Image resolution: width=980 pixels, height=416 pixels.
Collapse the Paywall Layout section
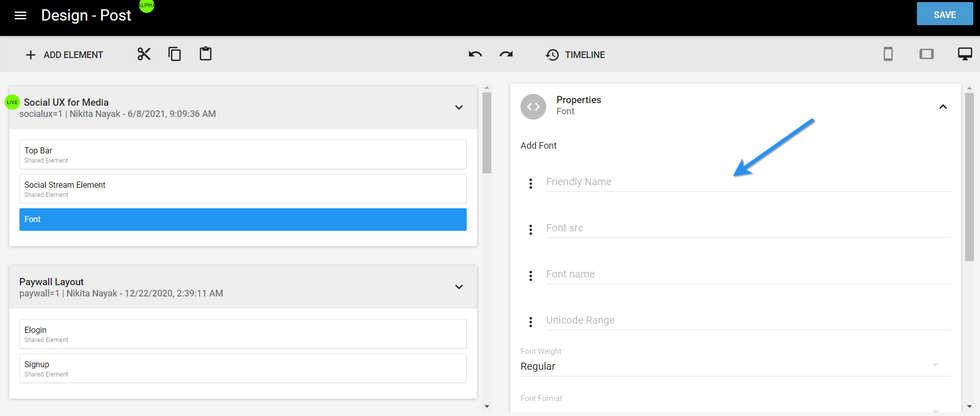459,287
